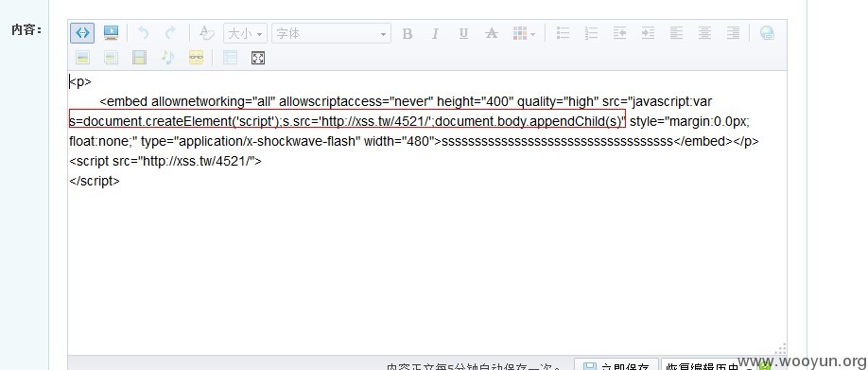
Task: Click the opening <p> tag line
Action: pos(80,82)
